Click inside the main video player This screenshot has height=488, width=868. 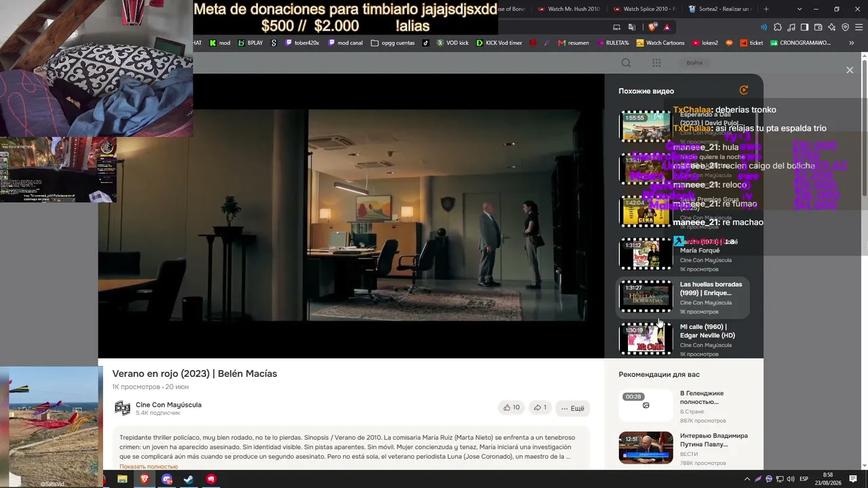pos(351,216)
